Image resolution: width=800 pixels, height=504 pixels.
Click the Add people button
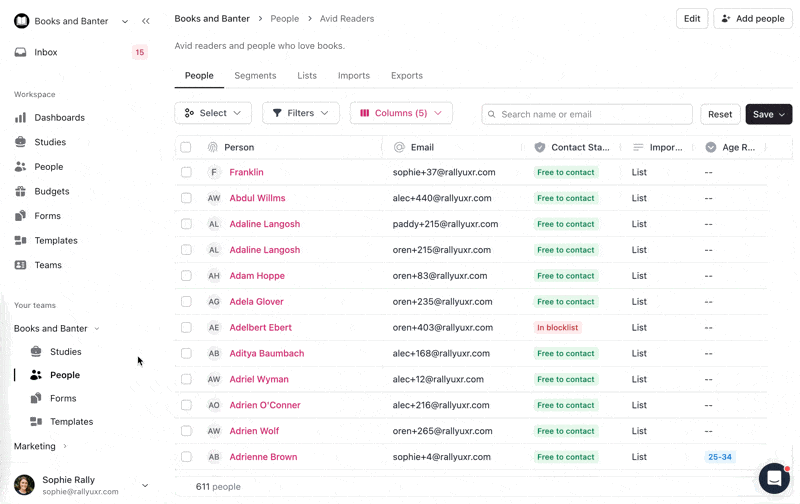(753, 18)
